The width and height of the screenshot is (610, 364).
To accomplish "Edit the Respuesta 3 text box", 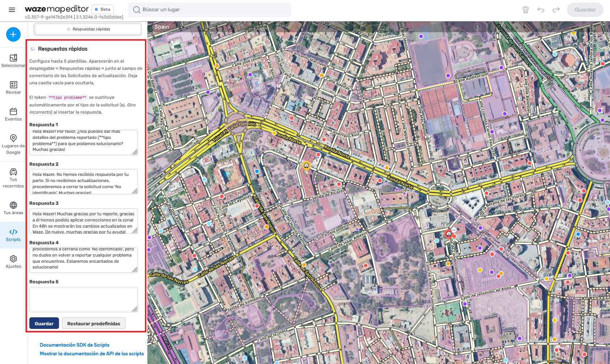I will 84,221.
